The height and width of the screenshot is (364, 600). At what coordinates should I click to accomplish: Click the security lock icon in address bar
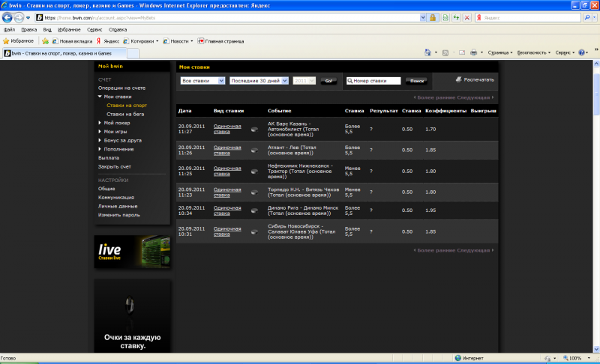pyautogui.click(x=433, y=17)
